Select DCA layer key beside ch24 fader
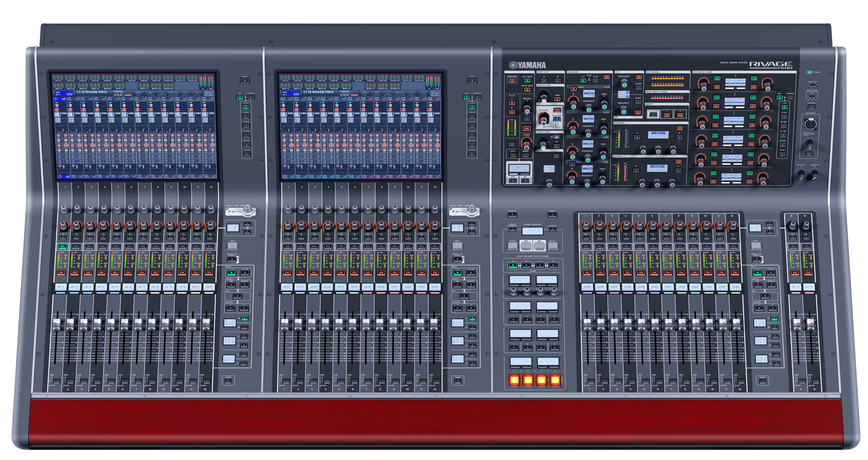The image size is (868, 460). point(464,296)
